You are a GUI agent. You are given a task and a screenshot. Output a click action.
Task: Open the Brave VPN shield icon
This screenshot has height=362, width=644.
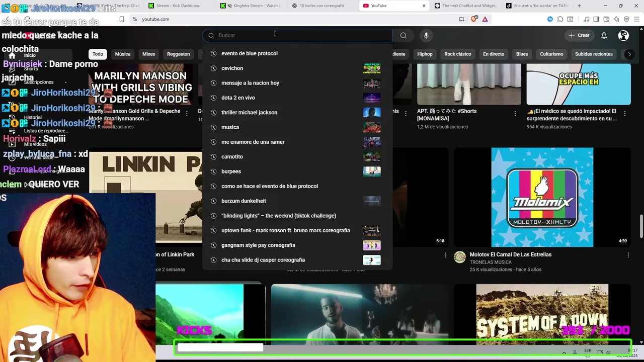click(626, 19)
